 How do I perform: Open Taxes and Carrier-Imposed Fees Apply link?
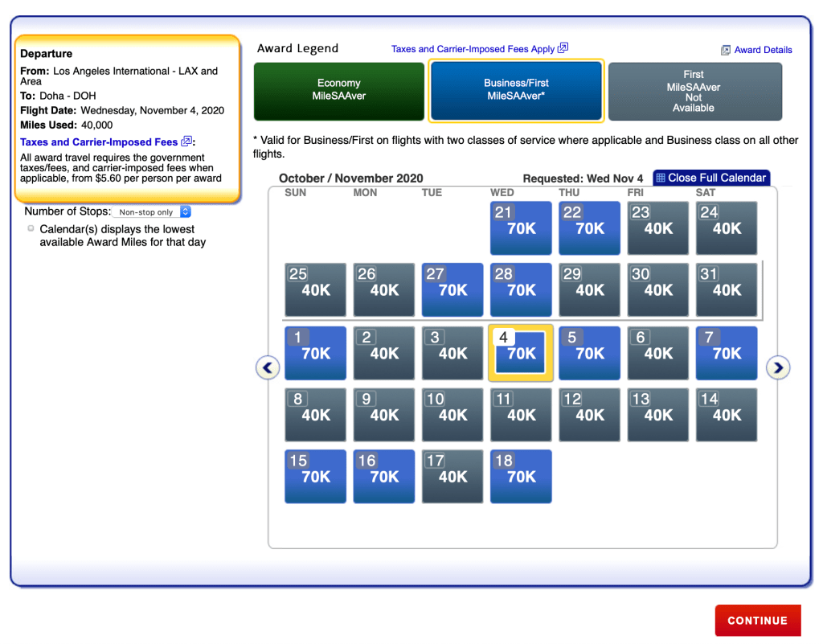coord(473,49)
